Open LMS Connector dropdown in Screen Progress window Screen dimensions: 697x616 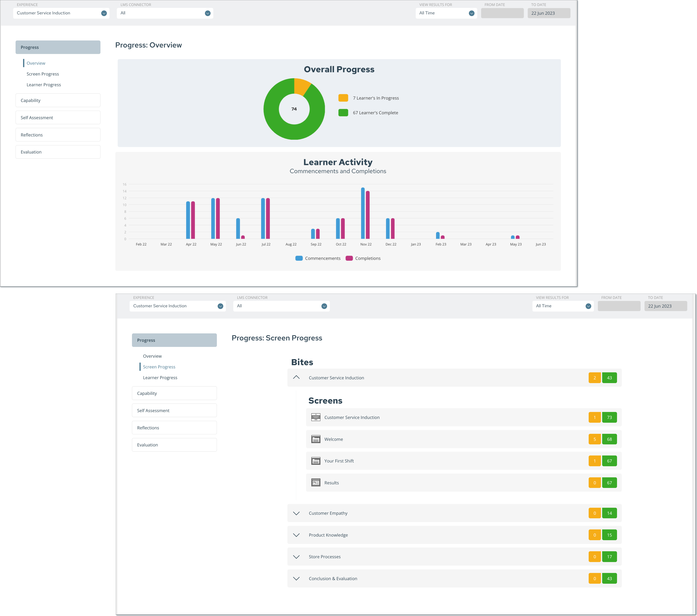[x=282, y=306]
